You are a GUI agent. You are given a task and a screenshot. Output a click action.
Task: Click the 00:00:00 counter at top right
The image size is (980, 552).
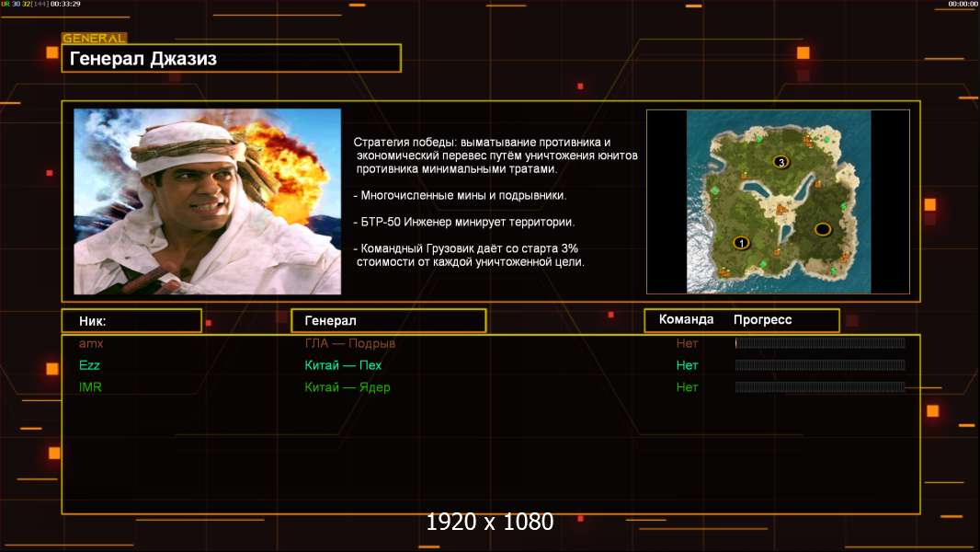pos(963,4)
